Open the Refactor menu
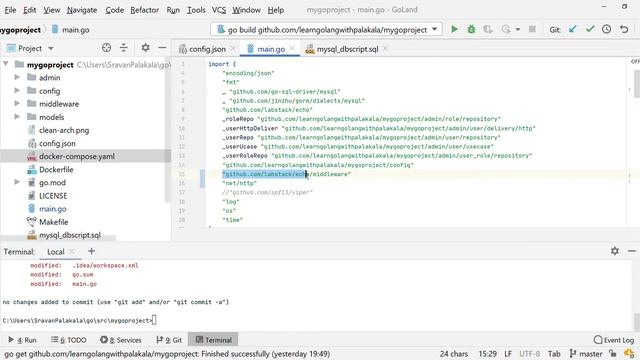This screenshot has width=640, height=360. click(144, 10)
